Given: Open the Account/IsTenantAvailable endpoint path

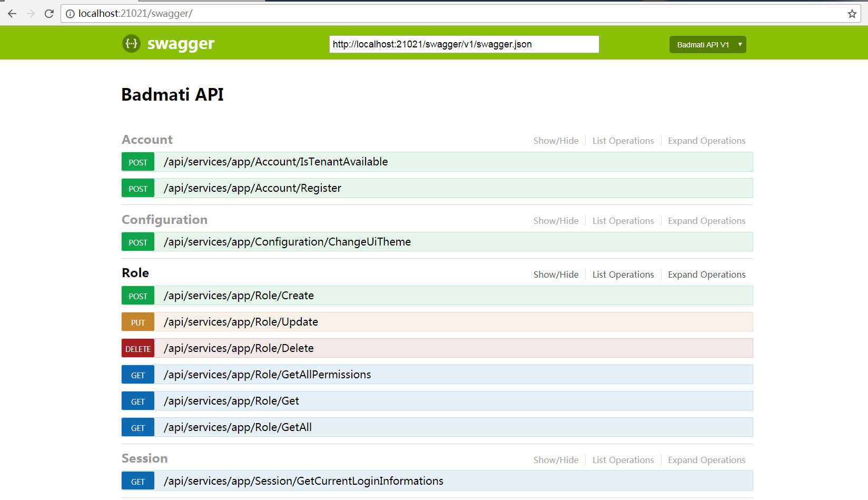Looking at the screenshot, I should tap(275, 162).
